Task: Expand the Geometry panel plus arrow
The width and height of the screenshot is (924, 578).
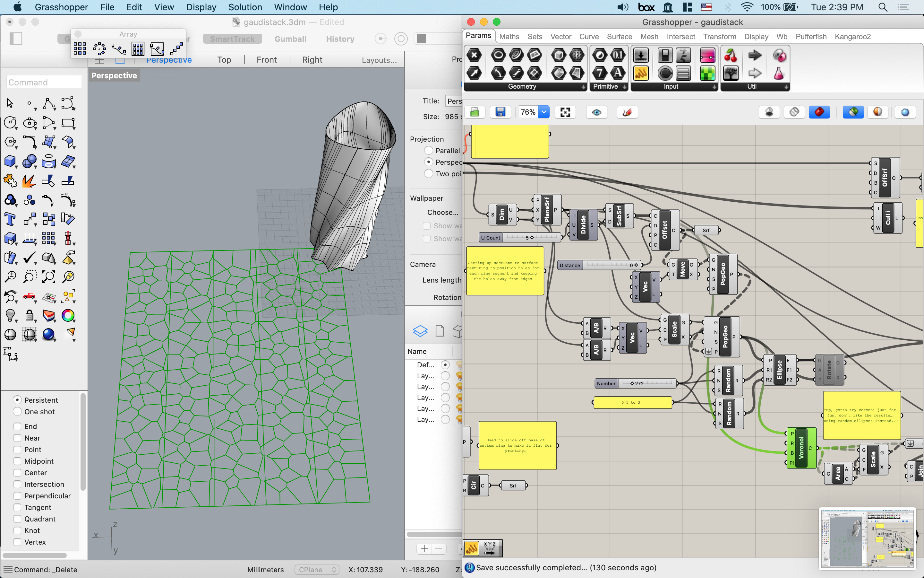Action: pyautogui.click(x=583, y=87)
